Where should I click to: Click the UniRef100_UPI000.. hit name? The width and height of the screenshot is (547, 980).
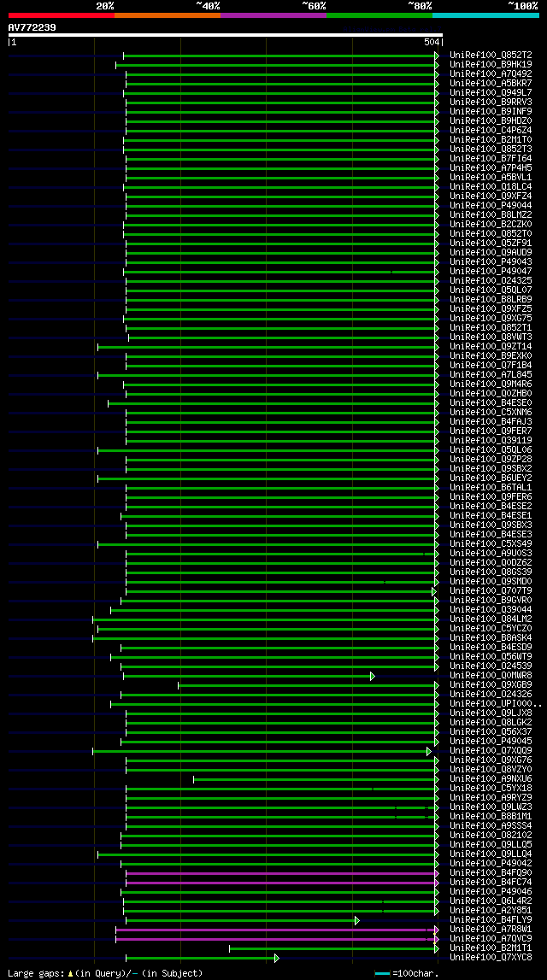tap(495, 704)
